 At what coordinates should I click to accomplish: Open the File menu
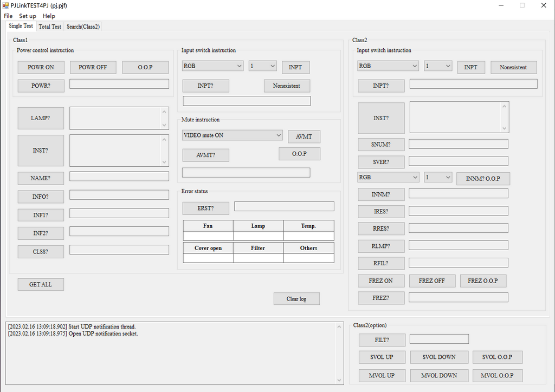pos(8,16)
